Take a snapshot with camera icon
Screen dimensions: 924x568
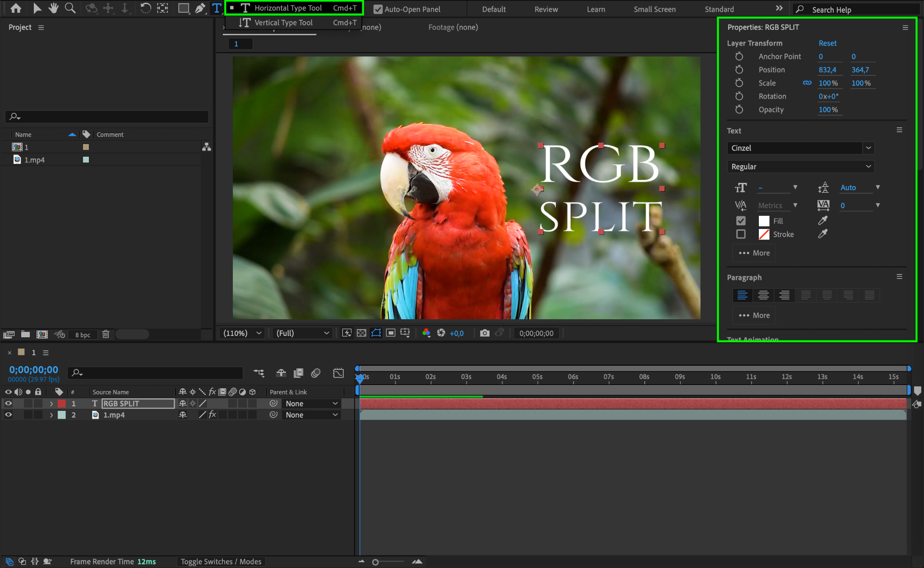(x=485, y=333)
